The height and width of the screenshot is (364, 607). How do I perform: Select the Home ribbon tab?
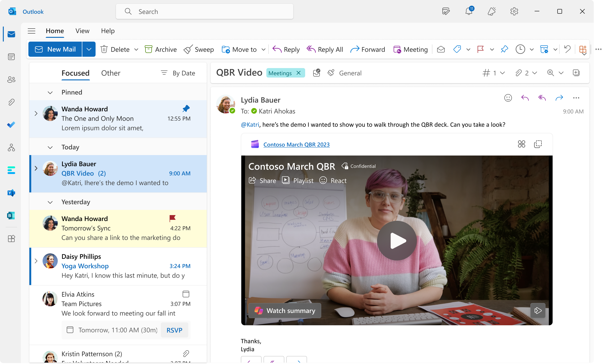55,31
